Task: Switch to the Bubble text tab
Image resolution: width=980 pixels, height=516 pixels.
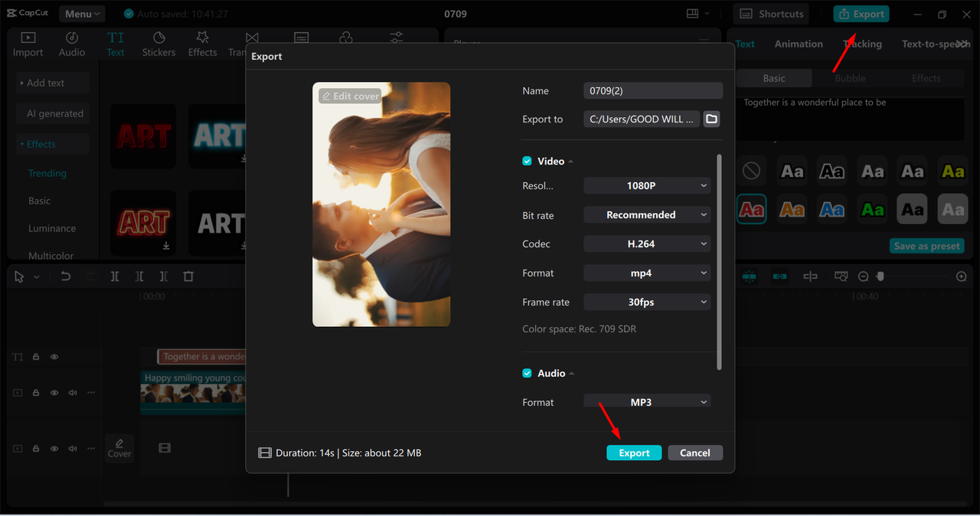Action: 850,78
